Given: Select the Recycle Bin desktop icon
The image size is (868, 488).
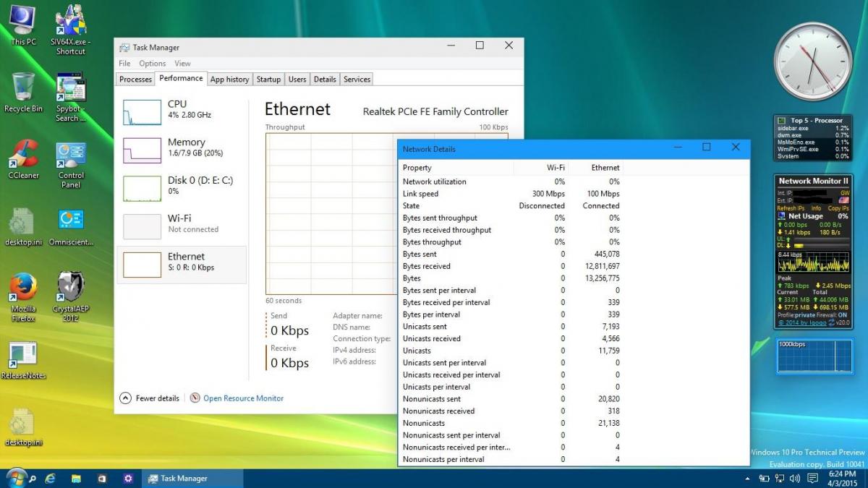Looking at the screenshot, I should pyautogui.click(x=23, y=92).
